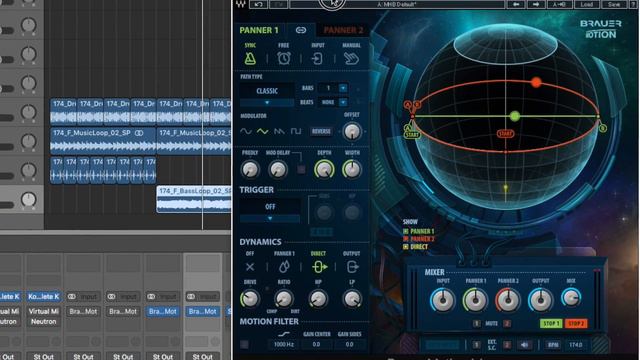Enable Ext S.C. for panner 2
This screenshot has height=360, width=640.
[x=507, y=345]
